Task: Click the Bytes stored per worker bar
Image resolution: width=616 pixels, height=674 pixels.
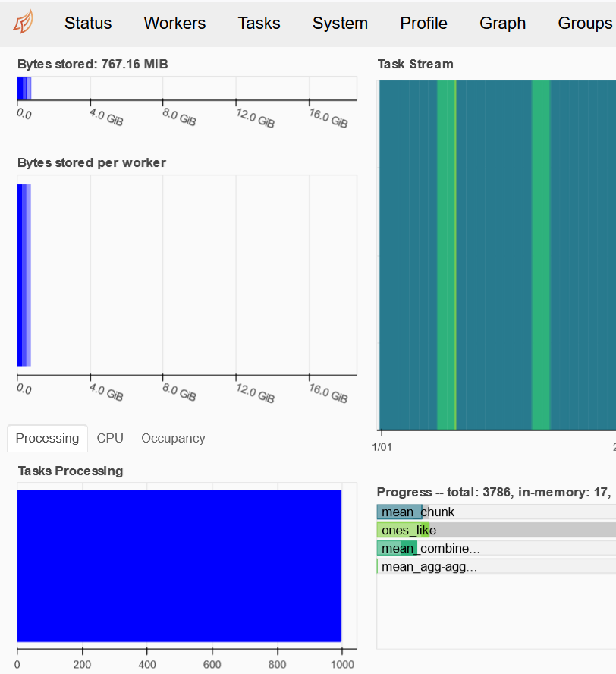Action: (x=24, y=275)
